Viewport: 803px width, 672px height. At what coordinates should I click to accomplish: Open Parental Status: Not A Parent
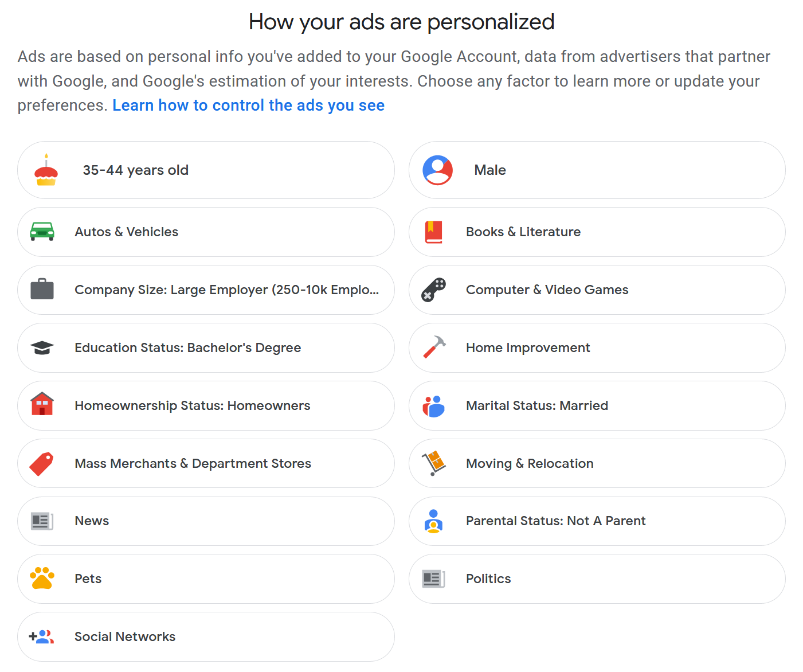[597, 521]
